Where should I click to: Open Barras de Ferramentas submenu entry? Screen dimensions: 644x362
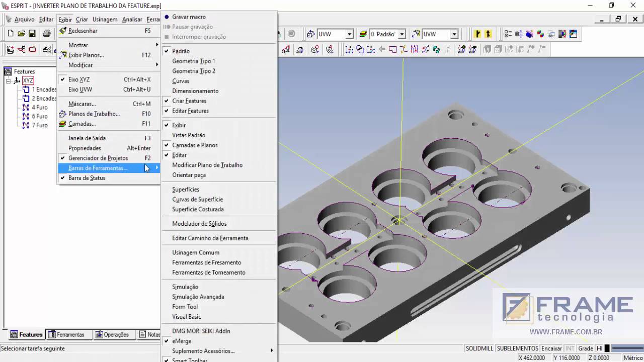click(x=109, y=168)
